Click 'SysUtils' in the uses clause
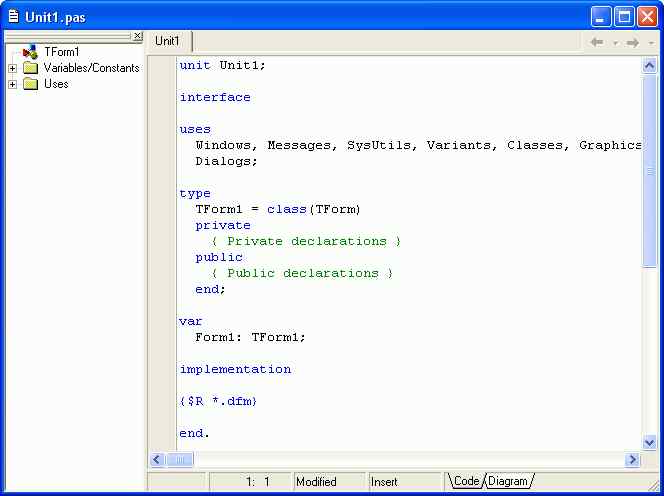 (379, 145)
